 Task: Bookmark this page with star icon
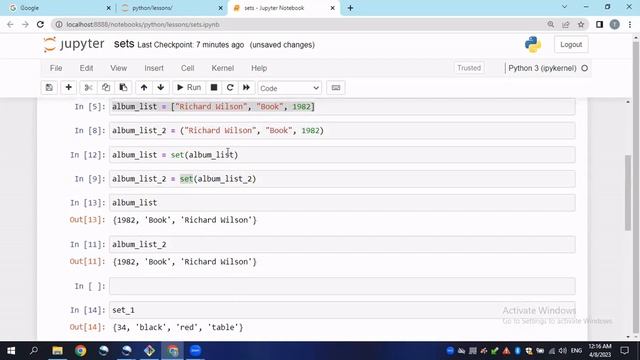[581, 24]
